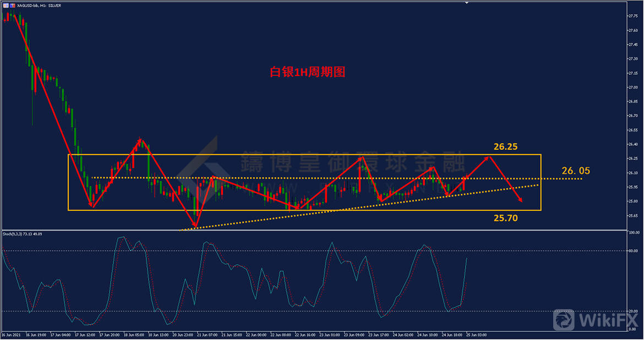
Task: Select the red downward arrowhead at forecast end
Action: coord(521,201)
